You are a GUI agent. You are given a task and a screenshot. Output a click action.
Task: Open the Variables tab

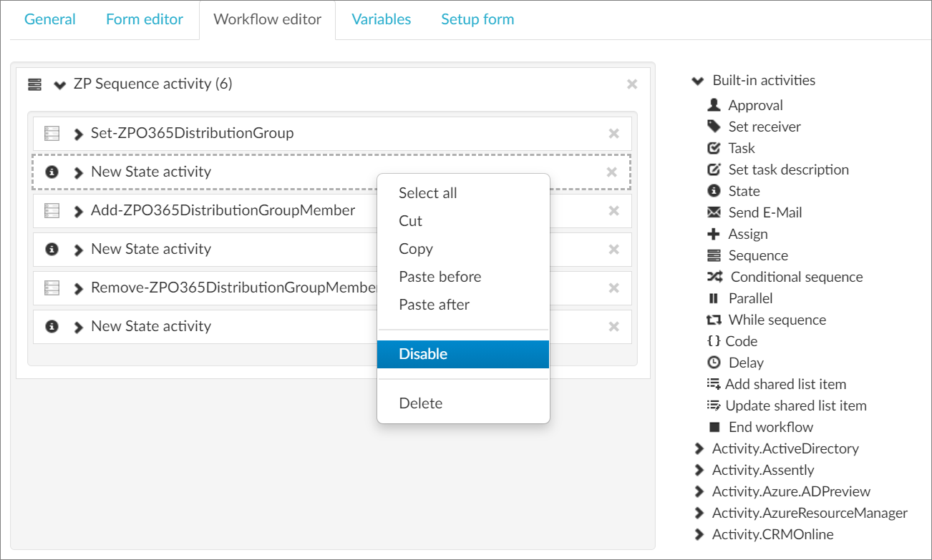381,19
